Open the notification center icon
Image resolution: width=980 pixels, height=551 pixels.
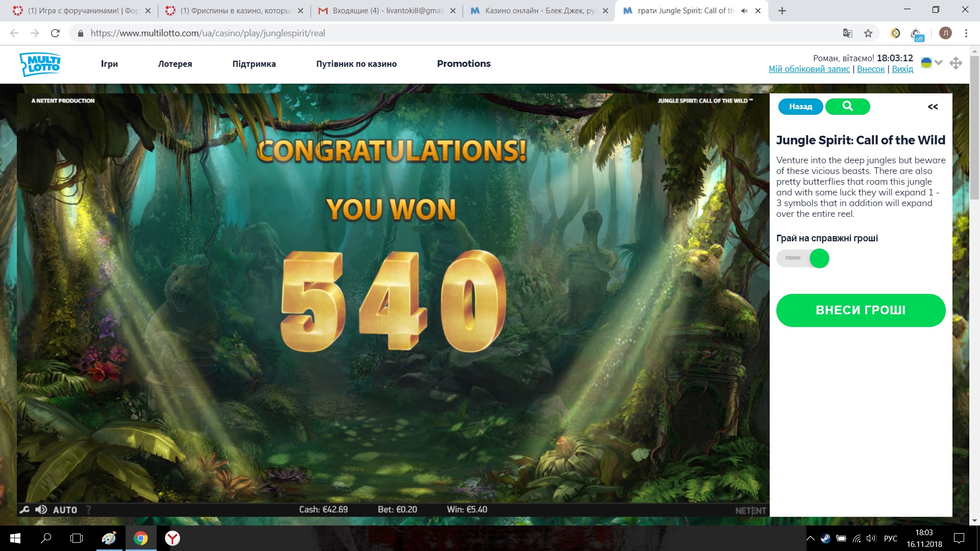click(959, 538)
